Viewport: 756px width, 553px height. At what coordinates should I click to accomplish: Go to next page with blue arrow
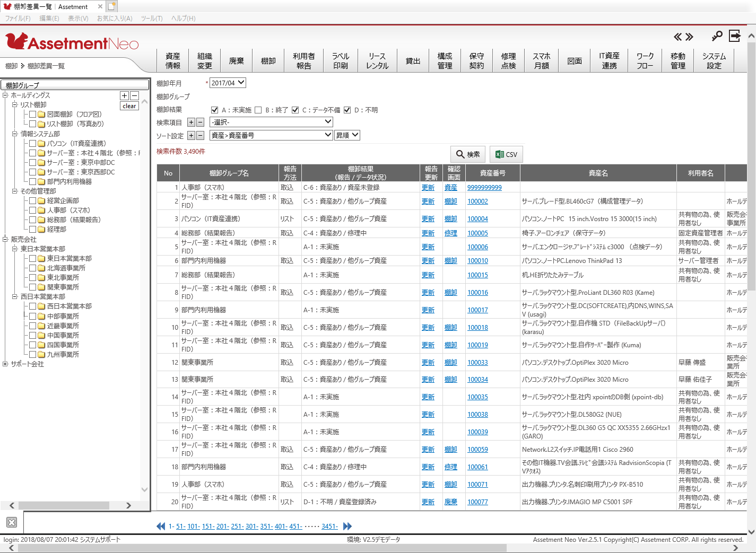pos(347,526)
